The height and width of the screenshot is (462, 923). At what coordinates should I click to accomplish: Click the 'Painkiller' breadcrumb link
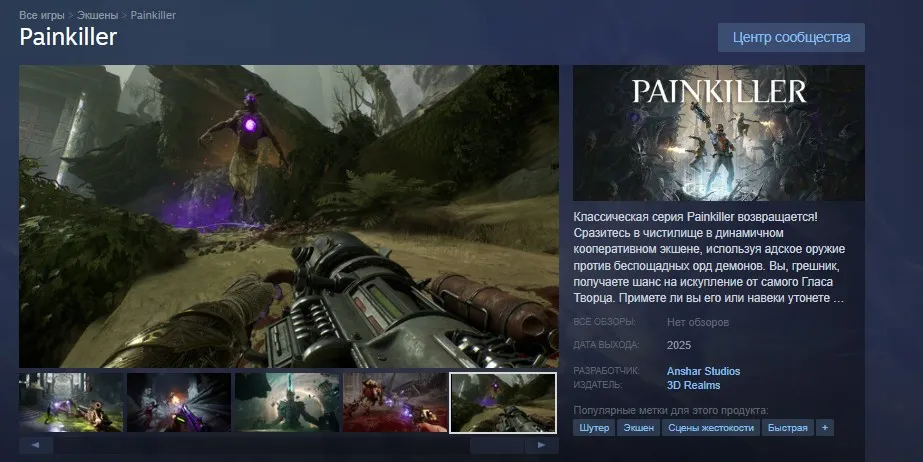pyautogui.click(x=153, y=15)
